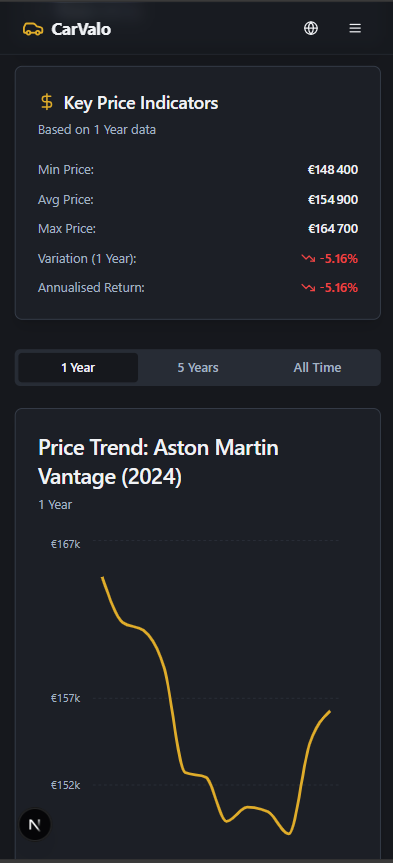The height and width of the screenshot is (863, 393).
Task: Go to the CarValo home link
Action: pyautogui.click(x=67, y=29)
